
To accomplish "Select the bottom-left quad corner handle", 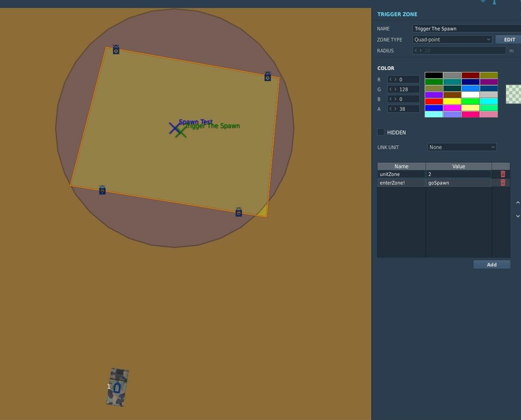I will click(x=102, y=190).
